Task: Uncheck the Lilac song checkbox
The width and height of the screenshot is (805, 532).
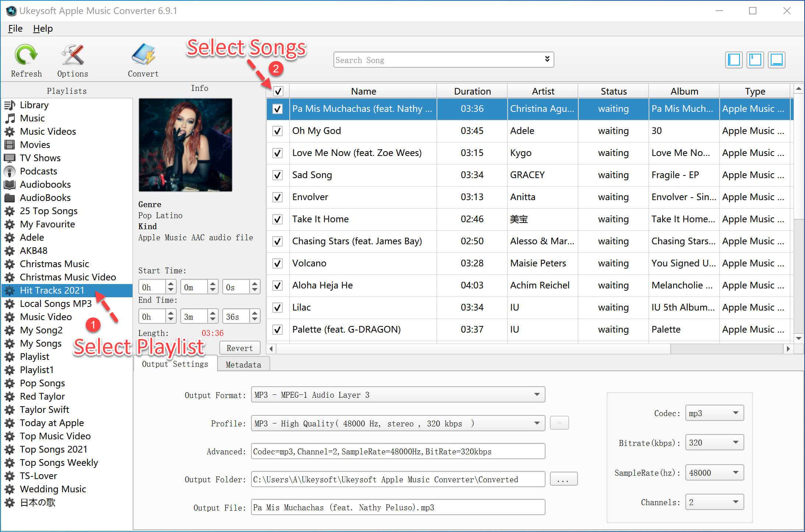Action: (x=278, y=308)
